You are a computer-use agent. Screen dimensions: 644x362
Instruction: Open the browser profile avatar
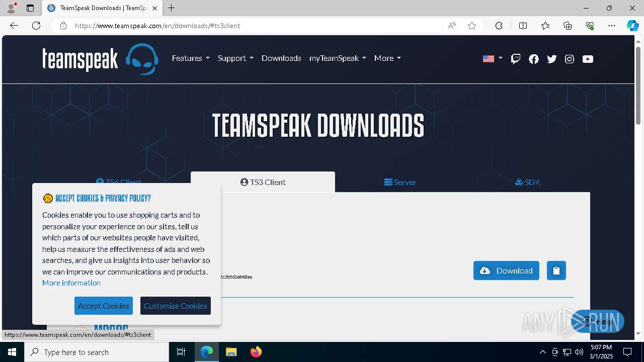[x=11, y=8]
